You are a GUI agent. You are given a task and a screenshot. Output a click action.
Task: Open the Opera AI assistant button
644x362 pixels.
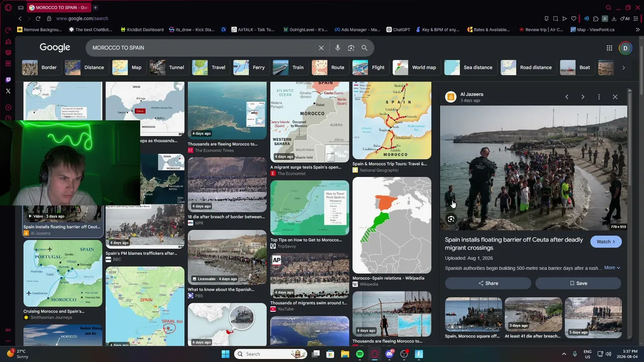click(x=625, y=19)
